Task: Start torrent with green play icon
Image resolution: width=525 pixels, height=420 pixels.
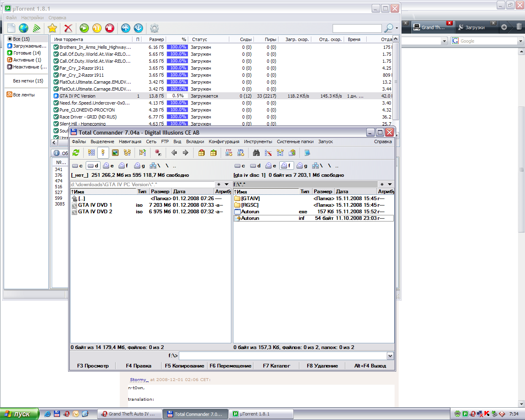Action: [84, 28]
